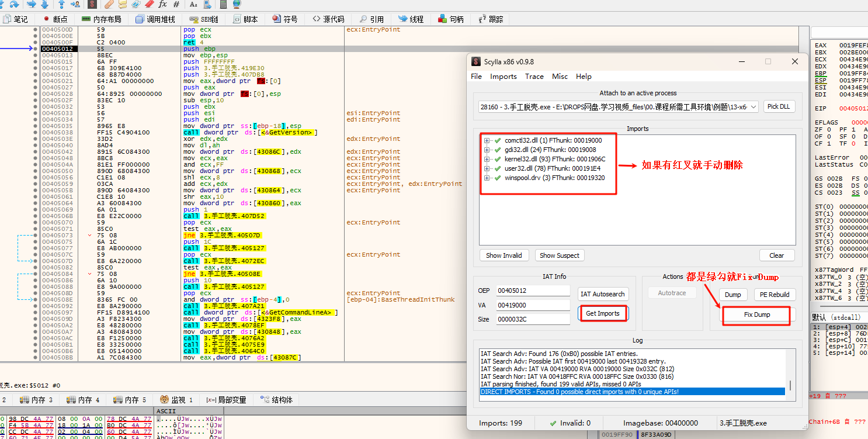Viewport: 868px width, 439px height.
Task: Open the attached process dropdown
Action: coord(752,106)
